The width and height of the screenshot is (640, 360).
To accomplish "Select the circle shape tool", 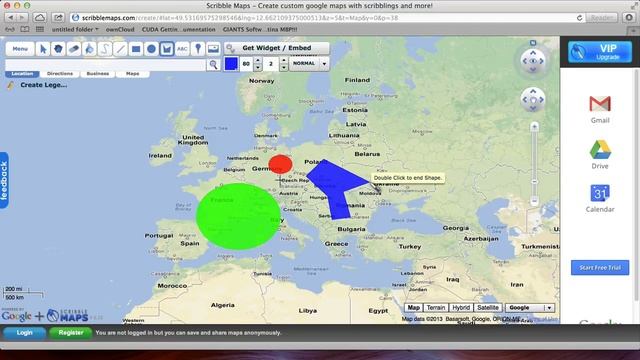I will click(151, 49).
